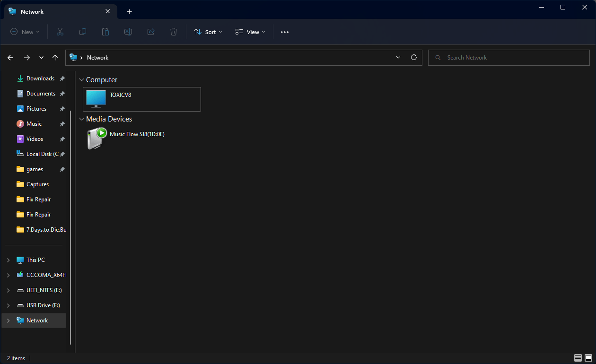Click the Media Devices group heading
Viewport: 596px width, 364px height.
[109, 119]
